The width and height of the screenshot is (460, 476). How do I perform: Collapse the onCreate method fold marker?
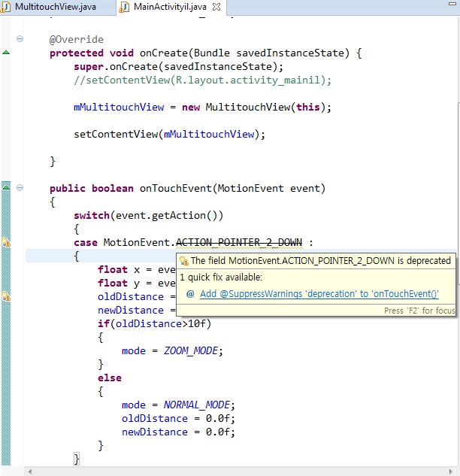[x=20, y=38]
